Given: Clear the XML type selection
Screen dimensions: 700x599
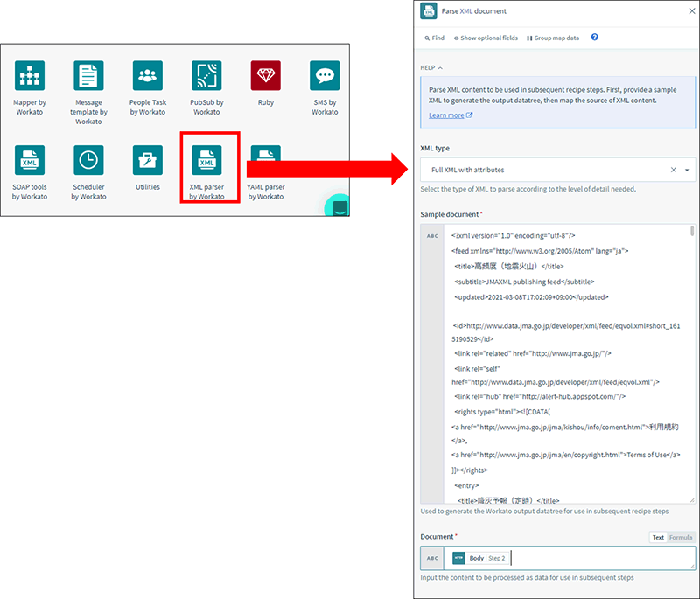Looking at the screenshot, I should pos(674,170).
